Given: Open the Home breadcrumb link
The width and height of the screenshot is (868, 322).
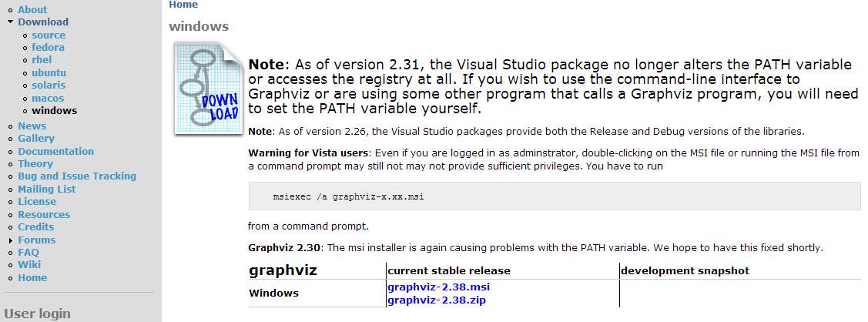Looking at the screenshot, I should coord(183,5).
